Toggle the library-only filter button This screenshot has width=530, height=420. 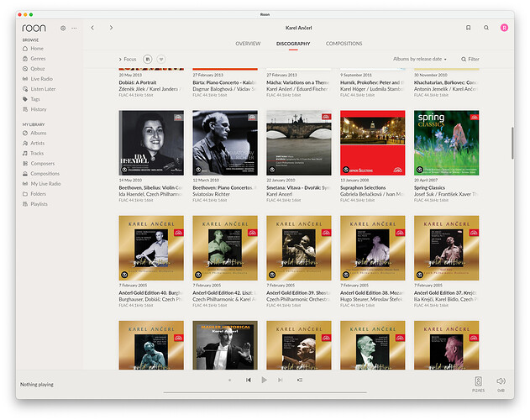pos(147,59)
